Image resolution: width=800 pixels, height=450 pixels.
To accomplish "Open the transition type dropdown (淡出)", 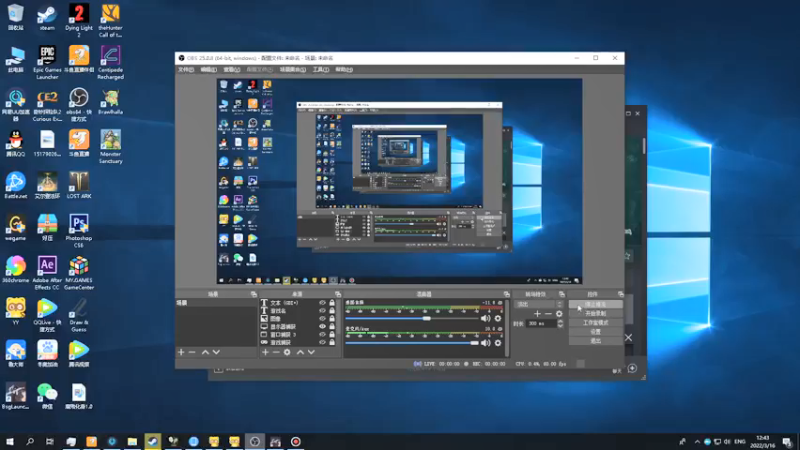I will pyautogui.click(x=539, y=304).
